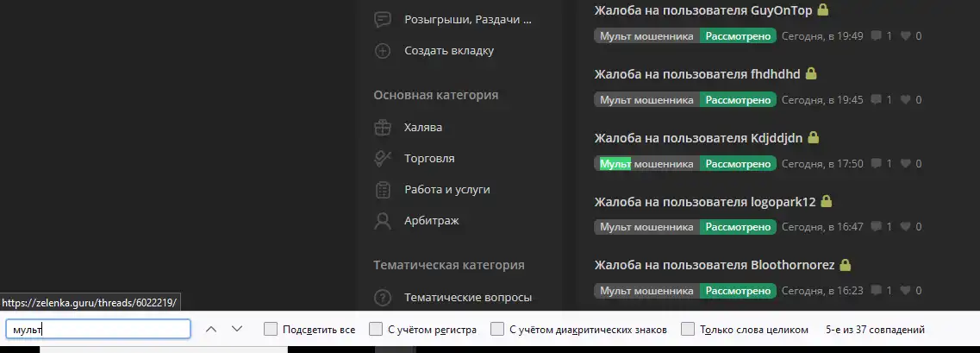980x353 pixels.
Task: Open the Халява category
Action: [x=423, y=127]
